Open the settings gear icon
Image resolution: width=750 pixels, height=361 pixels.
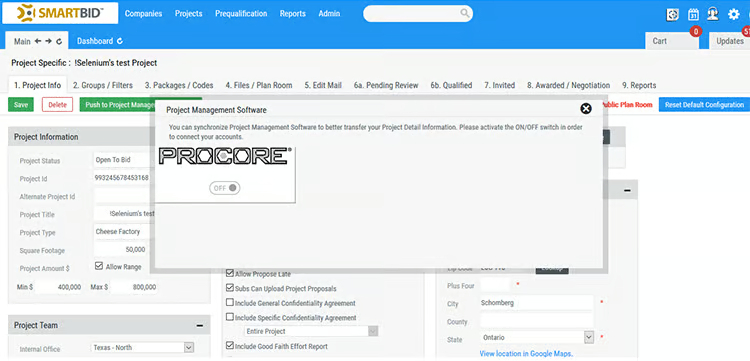pyautogui.click(x=733, y=14)
